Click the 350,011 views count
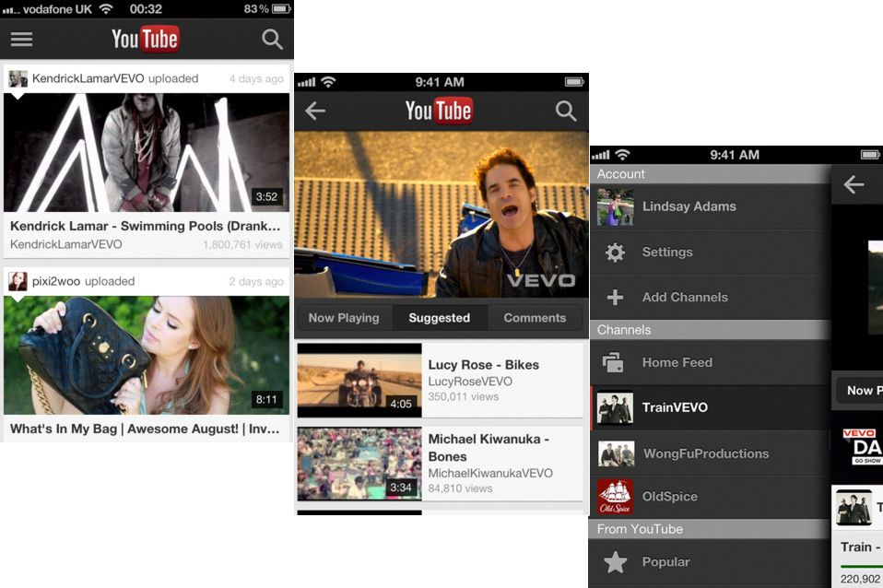This screenshot has height=588, width=883. [463, 396]
